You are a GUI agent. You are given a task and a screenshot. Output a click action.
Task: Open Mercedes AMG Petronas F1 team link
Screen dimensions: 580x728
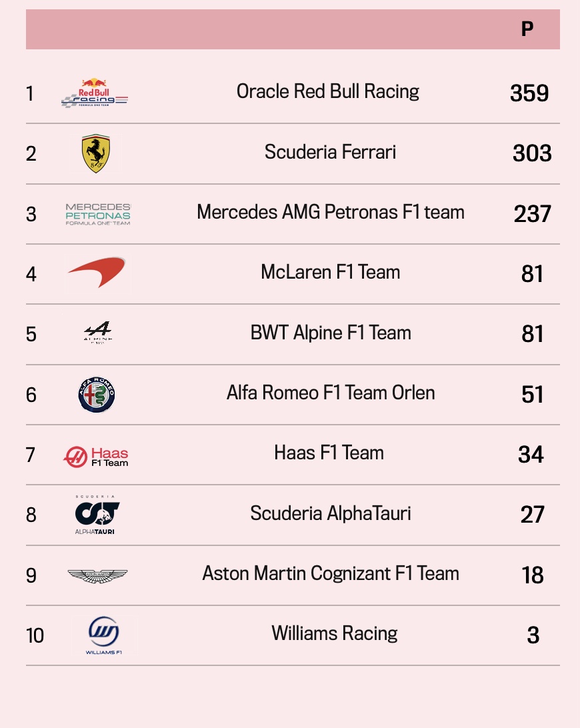[x=331, y=212]
